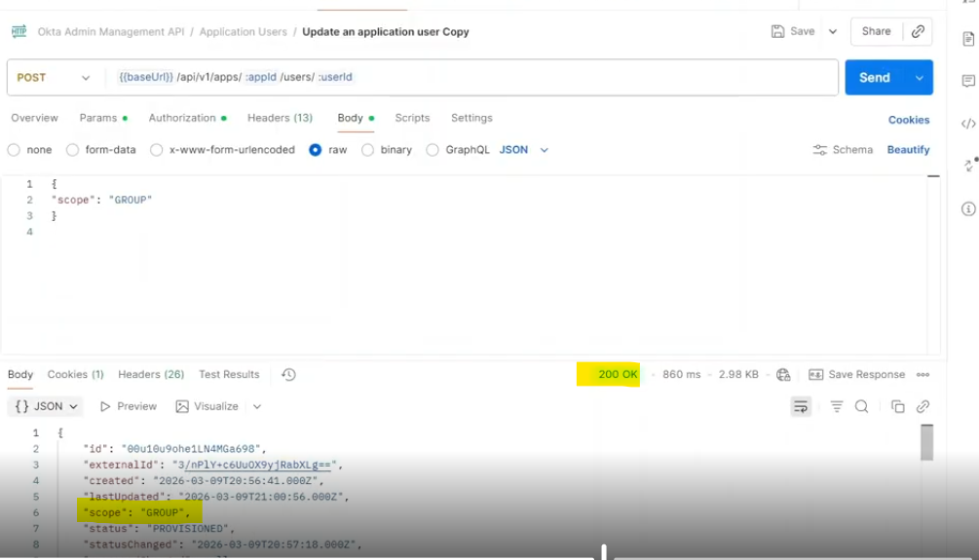The width and height of the screenshot is (979, 560).
Task: Click the Beautify link
Action: pyautogui.click(x=908, y=150)
